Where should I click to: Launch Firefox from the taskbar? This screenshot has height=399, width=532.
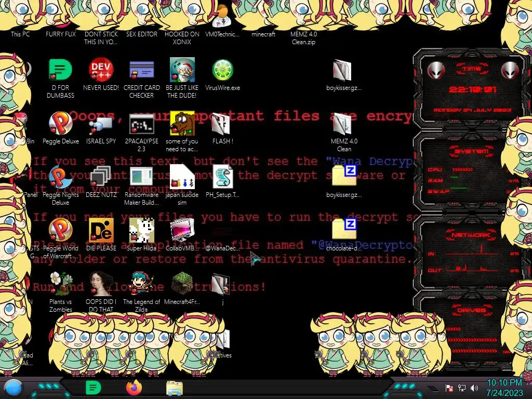pyautogui.click(x=134, y=388)
